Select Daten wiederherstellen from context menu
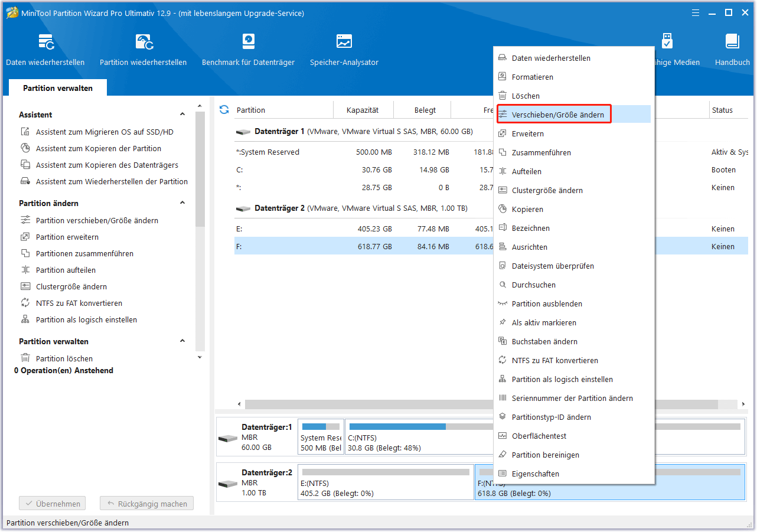 point(573,58)
